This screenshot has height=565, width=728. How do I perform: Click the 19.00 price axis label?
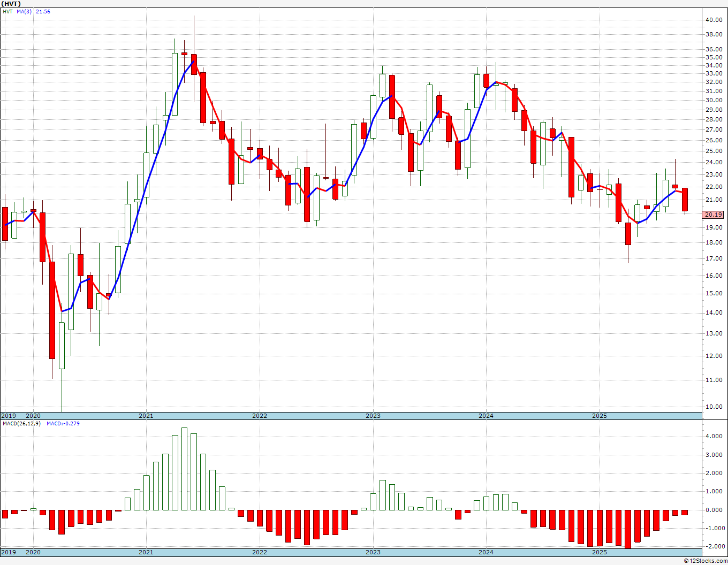(714, 227)
